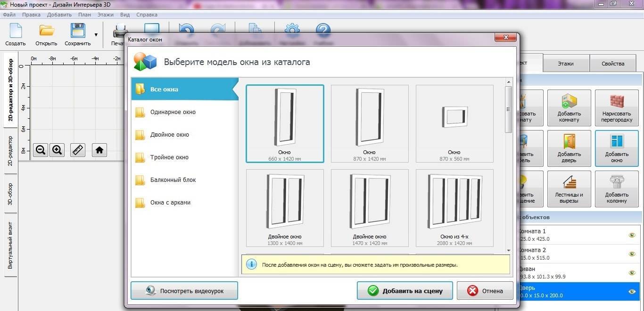644x311 pixels.
Task: Click Посмотреть видеоурок button
Action: (184, 291)
